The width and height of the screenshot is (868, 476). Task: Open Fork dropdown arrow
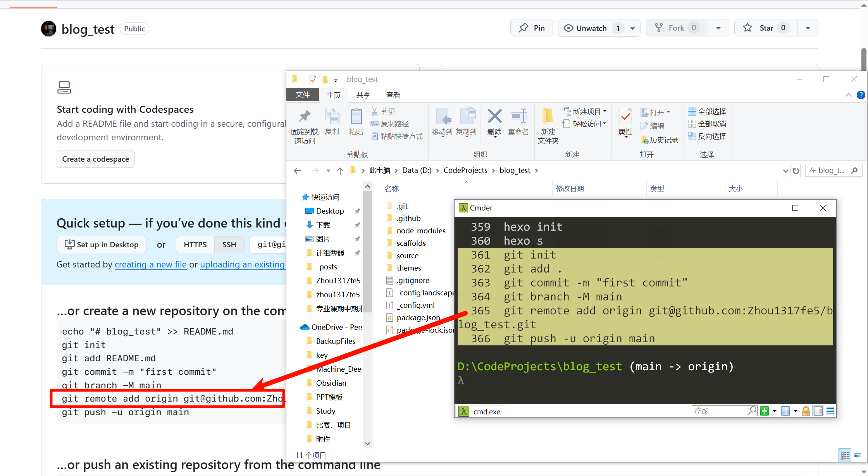coord(718,28)
